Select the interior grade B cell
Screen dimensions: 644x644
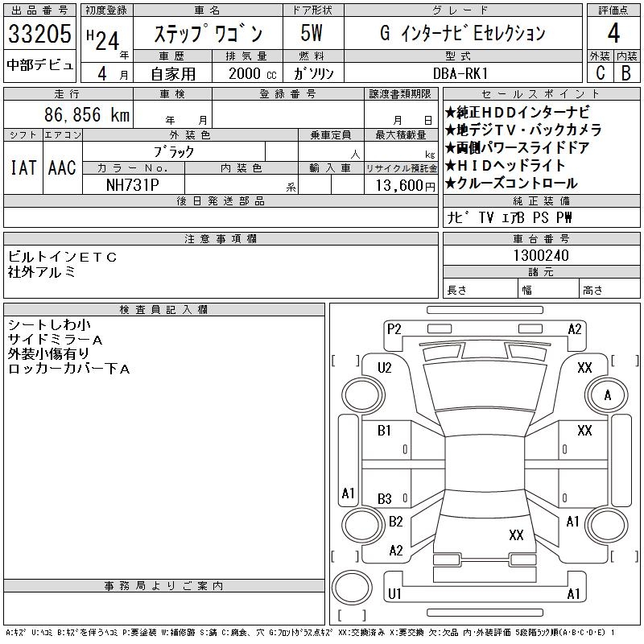tap(626, 72)
